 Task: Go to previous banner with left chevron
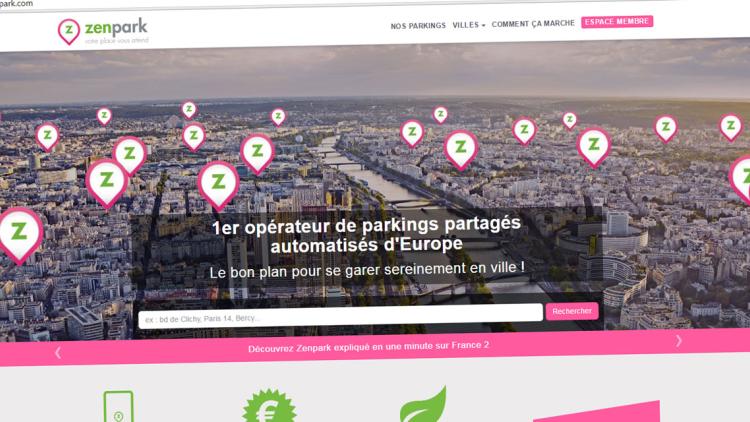(x=58, y=353)
